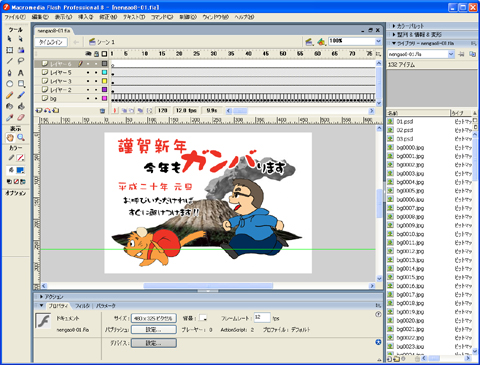480x365 pixels.
Task: Toggle visibility dot of bg layer
Action: click(88, 98)
